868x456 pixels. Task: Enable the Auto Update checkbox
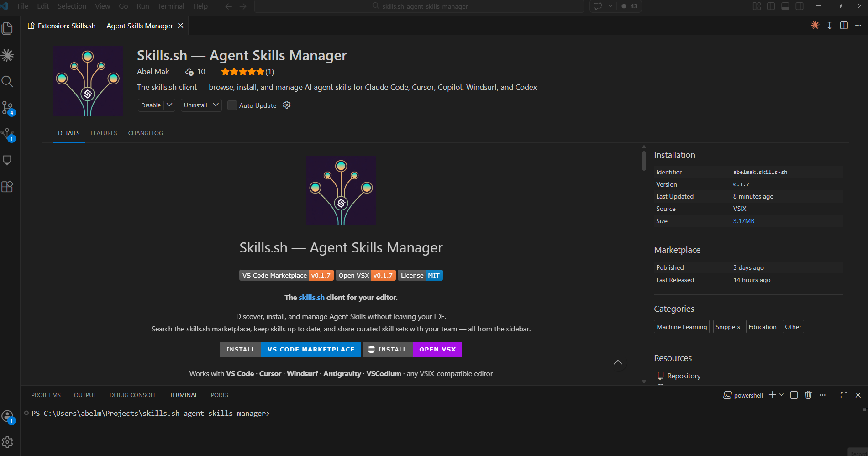tap(232, 105)
